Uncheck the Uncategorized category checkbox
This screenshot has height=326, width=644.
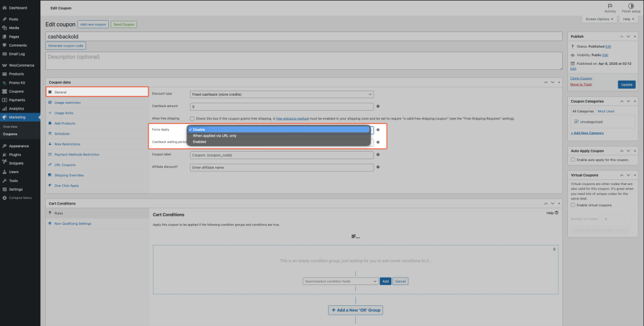tap(576, 121)
